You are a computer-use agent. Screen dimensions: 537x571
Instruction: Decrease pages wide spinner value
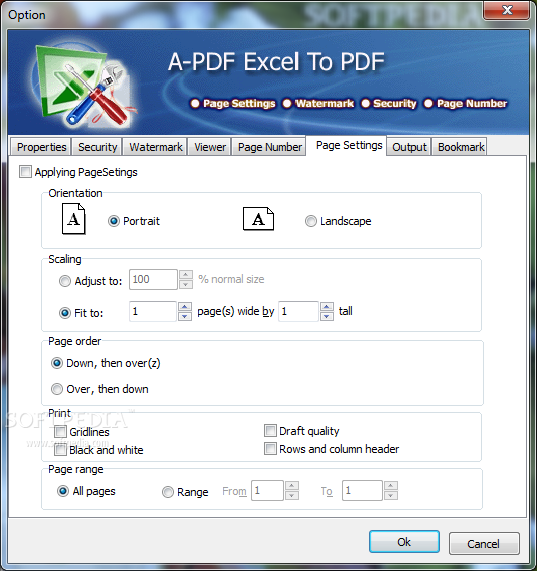[x=185, y=316]
